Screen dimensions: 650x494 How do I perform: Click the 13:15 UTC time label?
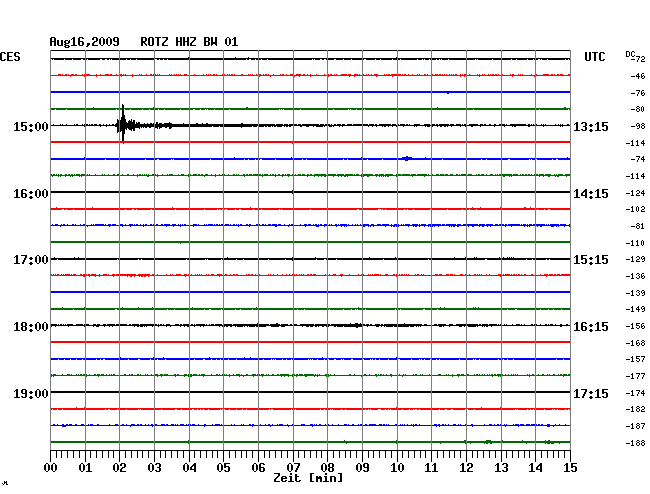pos(591,127)
